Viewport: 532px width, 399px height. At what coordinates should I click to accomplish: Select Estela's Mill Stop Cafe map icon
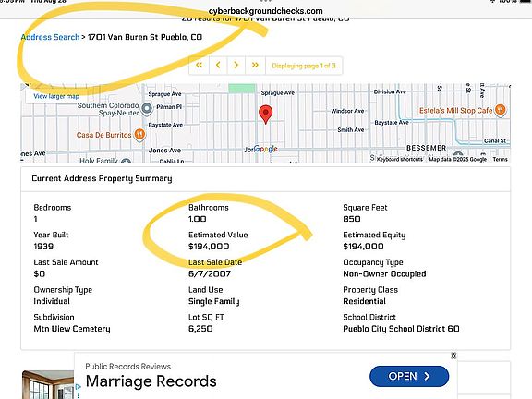click(x=501, y=110)
